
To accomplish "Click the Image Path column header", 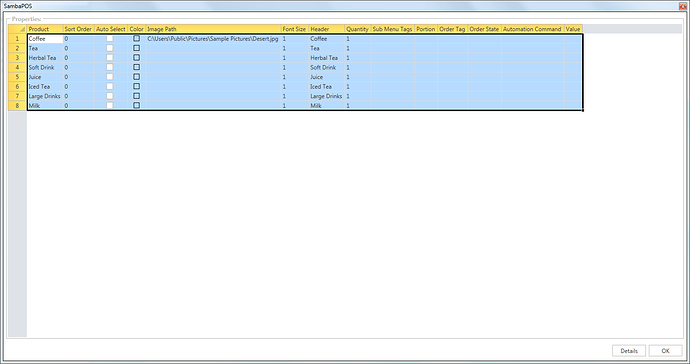I will (213, 29).
